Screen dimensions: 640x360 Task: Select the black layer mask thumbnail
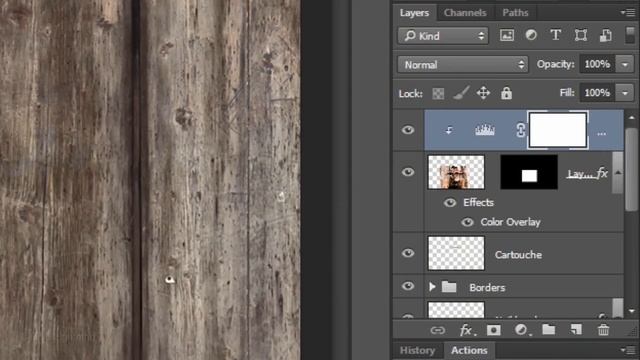pyautogui.click(x=529, y=172)
